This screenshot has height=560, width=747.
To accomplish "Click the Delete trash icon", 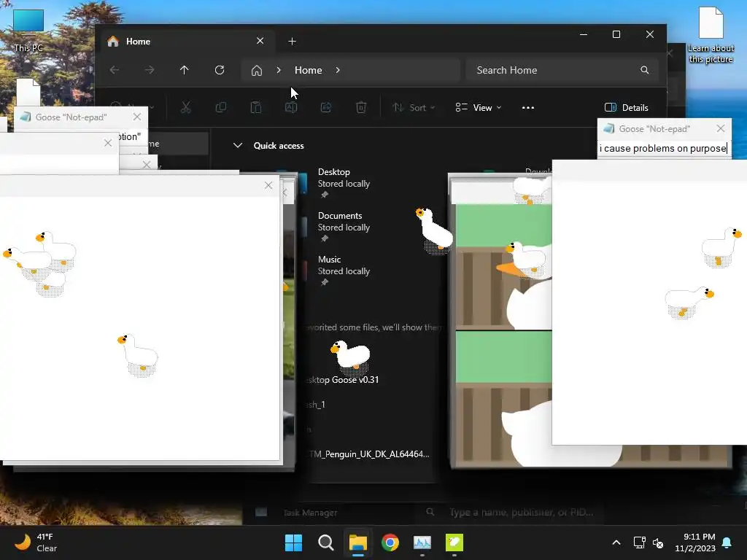I will point(361,108).
